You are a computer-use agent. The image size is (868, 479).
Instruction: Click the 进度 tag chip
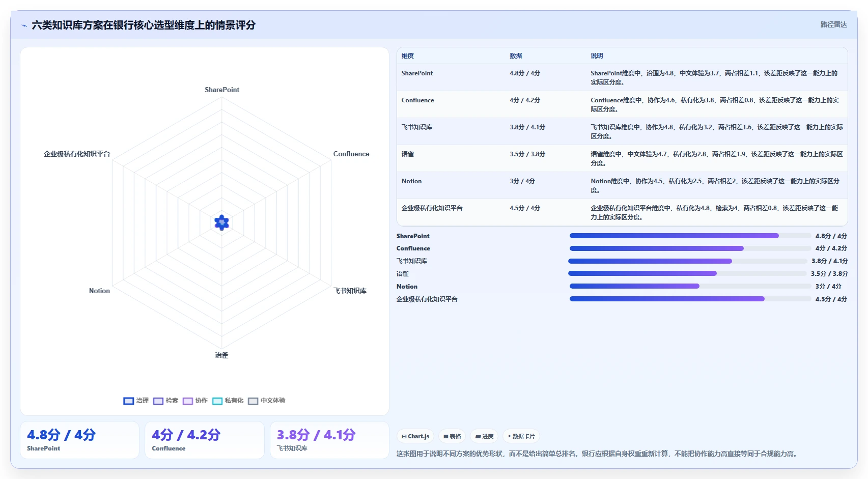click(x=484, y=436)
